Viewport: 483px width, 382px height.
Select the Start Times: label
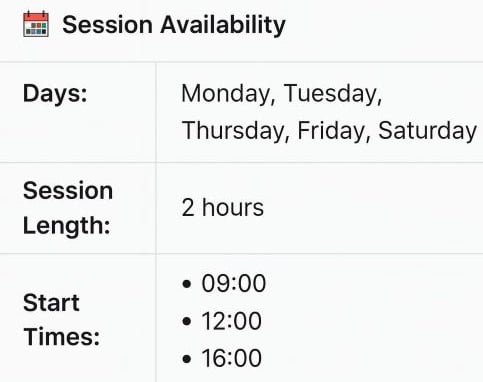point(61,319)
